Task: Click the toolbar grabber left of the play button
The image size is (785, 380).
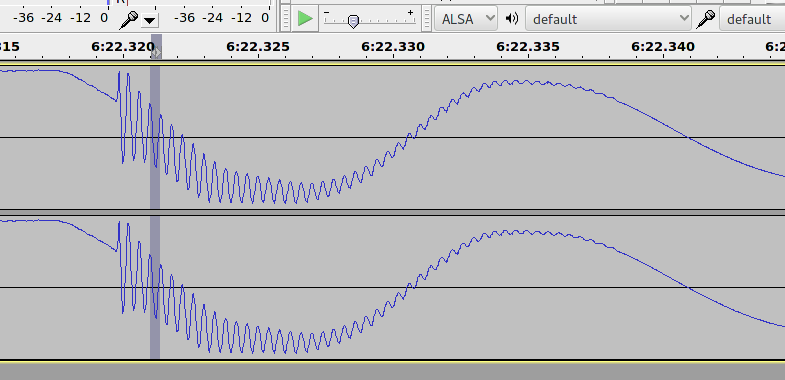Action: [x=285, y=19]
